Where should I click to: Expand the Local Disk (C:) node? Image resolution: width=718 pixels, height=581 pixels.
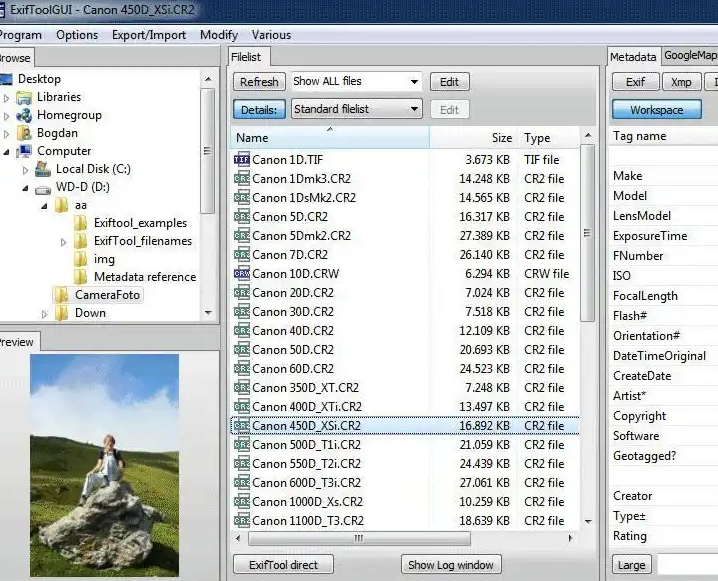coord(25,170)
